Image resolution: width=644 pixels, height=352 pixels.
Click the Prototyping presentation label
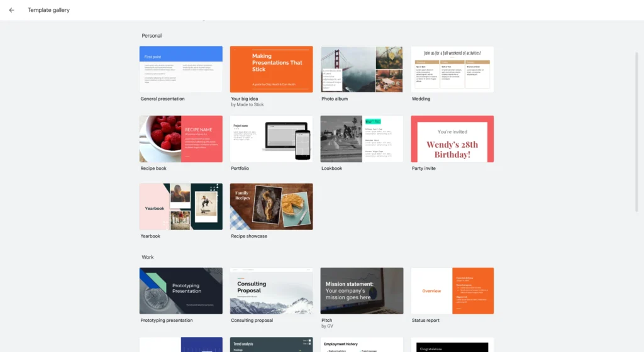click(x=166, y=321)
